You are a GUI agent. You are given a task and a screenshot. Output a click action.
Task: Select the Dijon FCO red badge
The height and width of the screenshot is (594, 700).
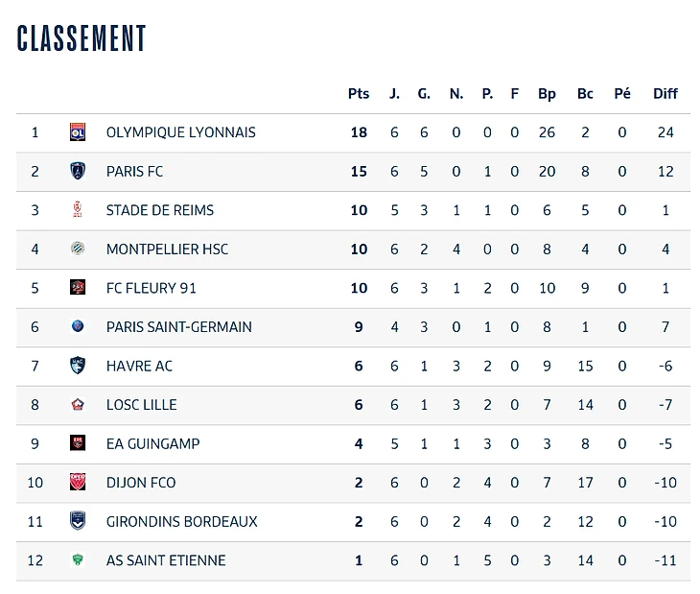(x=78, y=483)
